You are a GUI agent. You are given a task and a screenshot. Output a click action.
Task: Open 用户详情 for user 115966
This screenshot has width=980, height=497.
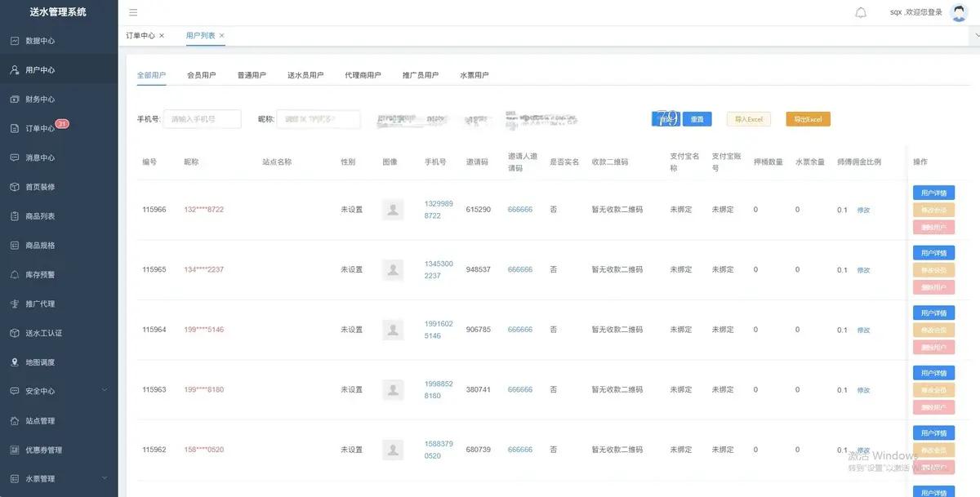[933, 193]
